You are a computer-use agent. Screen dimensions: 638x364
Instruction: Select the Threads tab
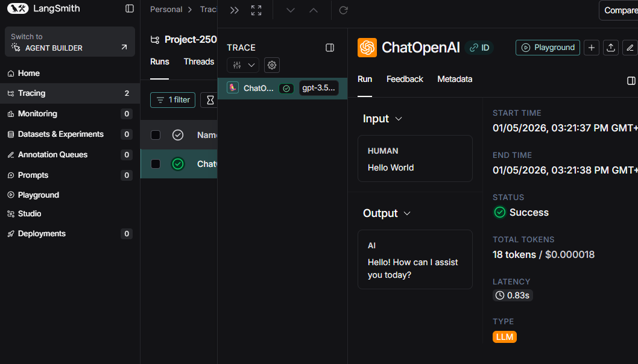(x=199, y=62)
